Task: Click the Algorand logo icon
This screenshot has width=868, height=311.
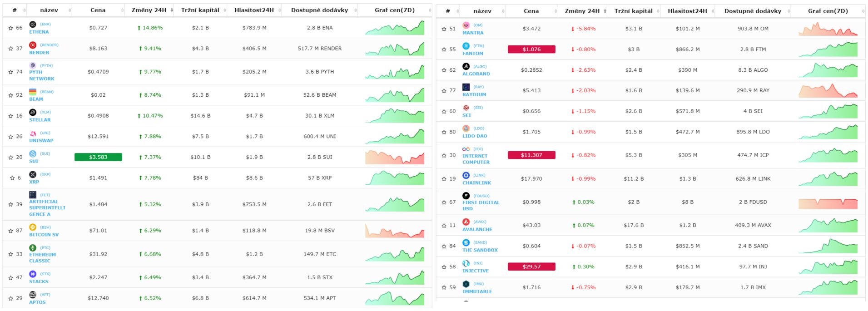Action: 466,66
